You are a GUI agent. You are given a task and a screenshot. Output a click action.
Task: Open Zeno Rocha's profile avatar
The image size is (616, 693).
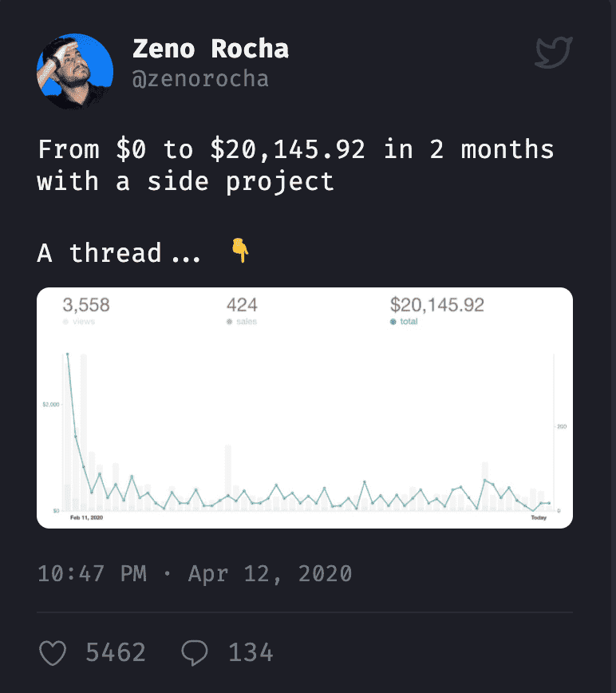click(75, 71)
